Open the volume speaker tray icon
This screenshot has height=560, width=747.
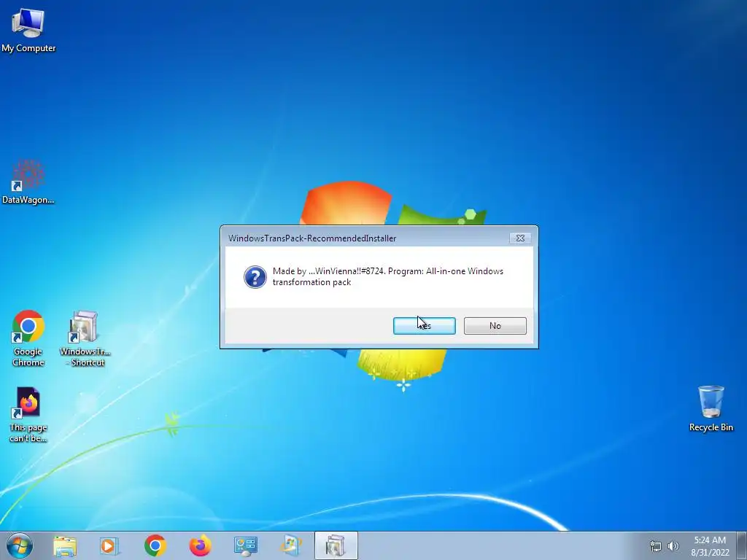tap(673, 546)
